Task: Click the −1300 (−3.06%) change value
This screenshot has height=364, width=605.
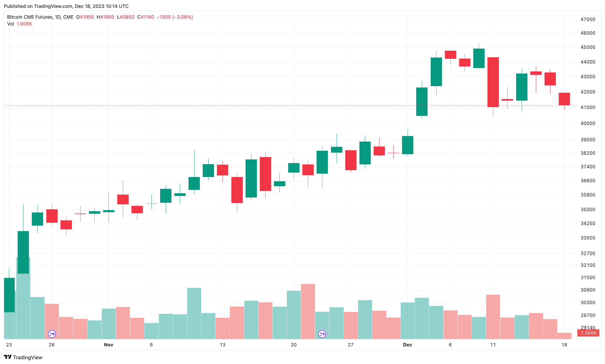Action: coord(175,17)
